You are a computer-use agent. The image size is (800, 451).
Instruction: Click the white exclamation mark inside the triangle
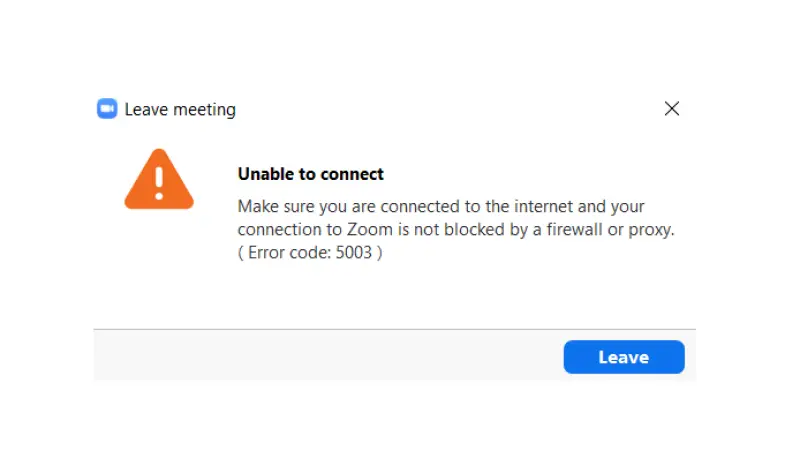click(x=158, y=181)
